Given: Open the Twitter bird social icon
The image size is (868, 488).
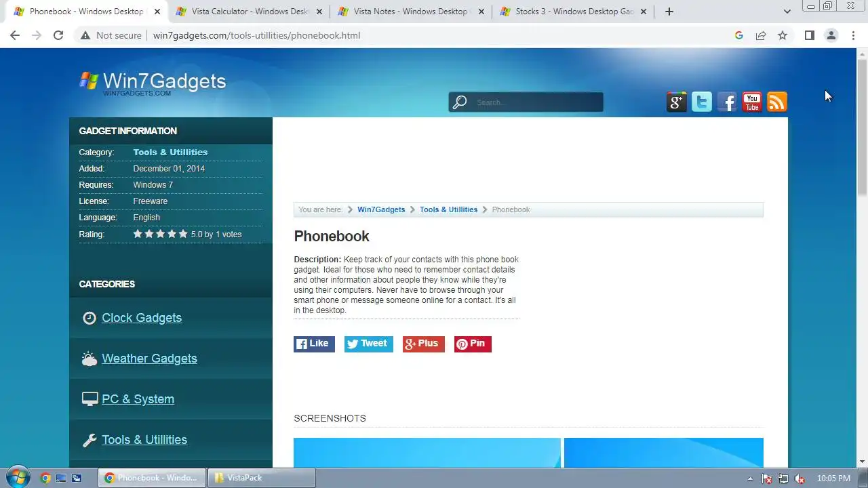Looking at the screenshot, I should [702, 102].
